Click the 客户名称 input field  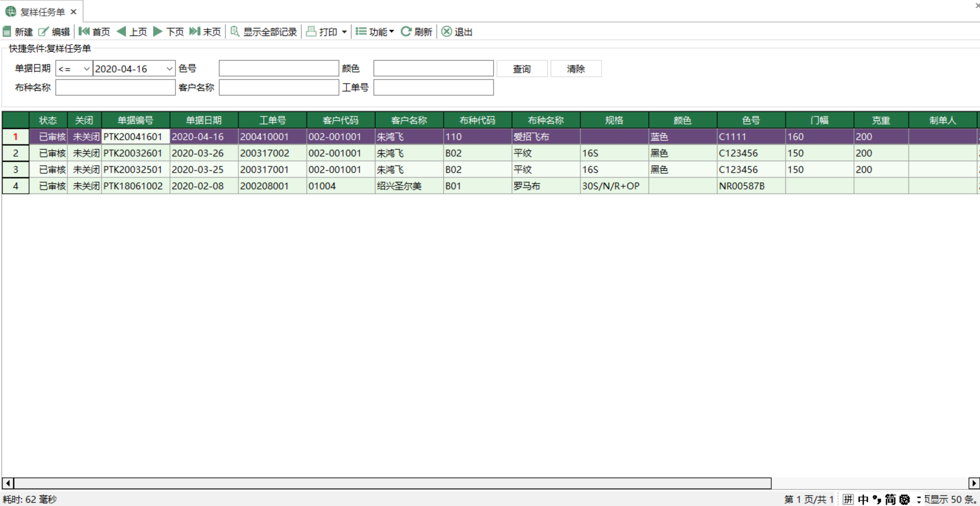[x=279, y=88]
